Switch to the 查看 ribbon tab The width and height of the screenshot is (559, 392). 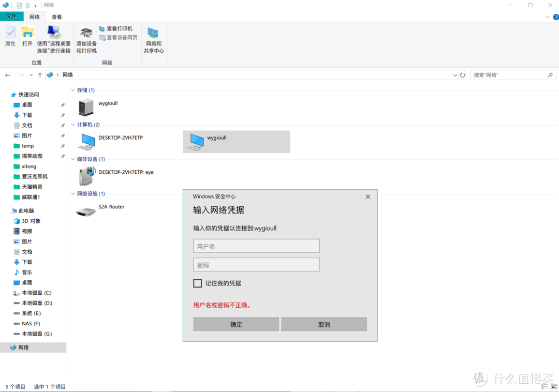57,17
